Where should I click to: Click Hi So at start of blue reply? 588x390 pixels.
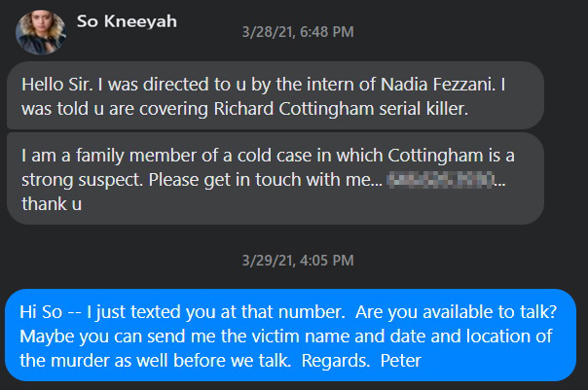coord(41,311)
